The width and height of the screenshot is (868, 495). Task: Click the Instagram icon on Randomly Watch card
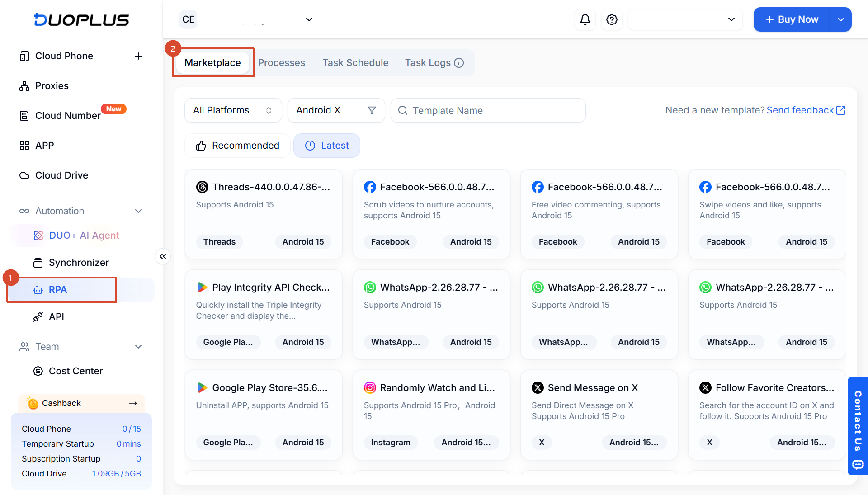pyautogui.click(x=370, y=388)
